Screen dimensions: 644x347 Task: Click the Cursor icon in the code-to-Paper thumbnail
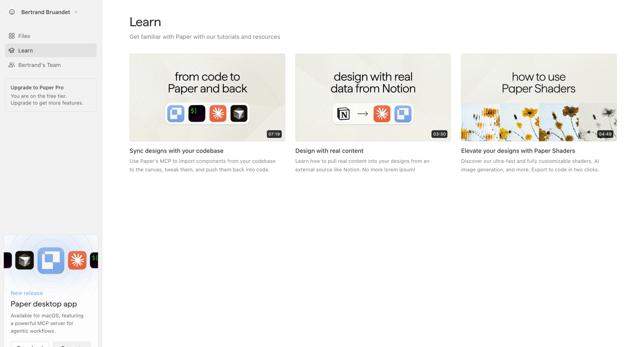[239, 113]
